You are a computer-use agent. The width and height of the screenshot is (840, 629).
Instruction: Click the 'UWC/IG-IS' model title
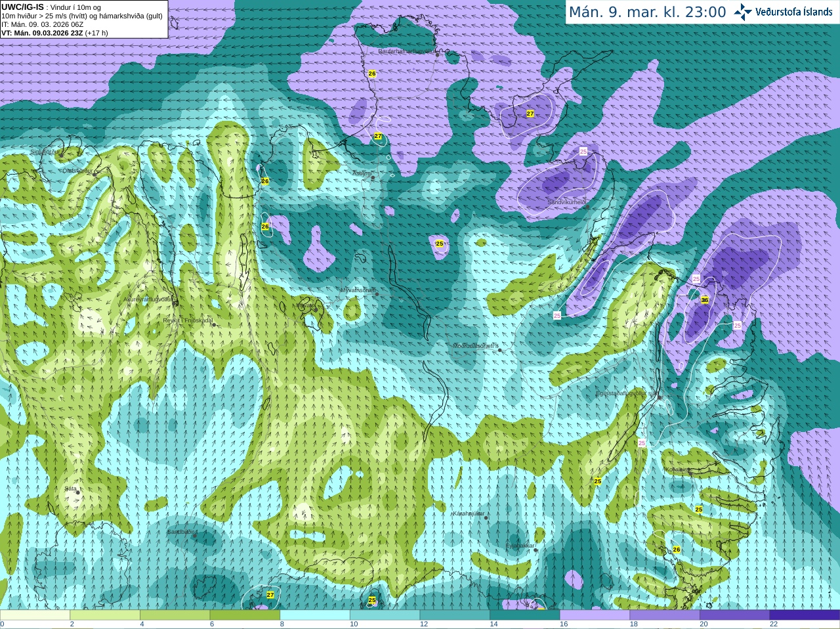click(22, 7)
